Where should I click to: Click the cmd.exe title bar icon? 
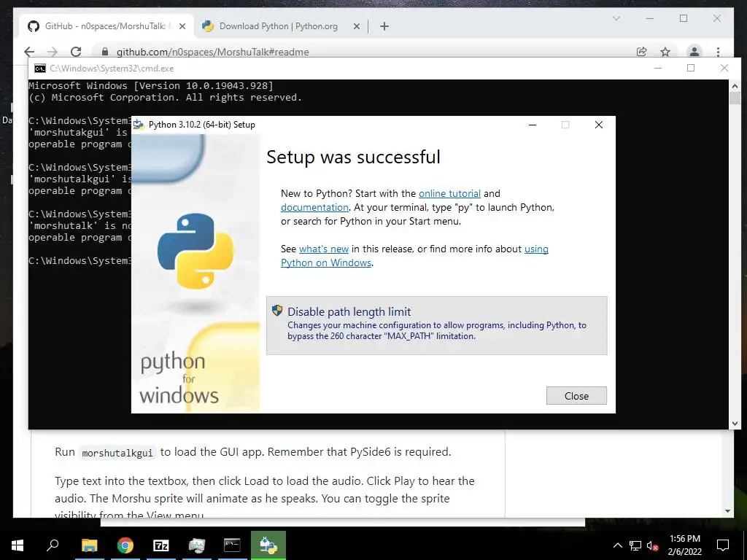tap(40, 69)
